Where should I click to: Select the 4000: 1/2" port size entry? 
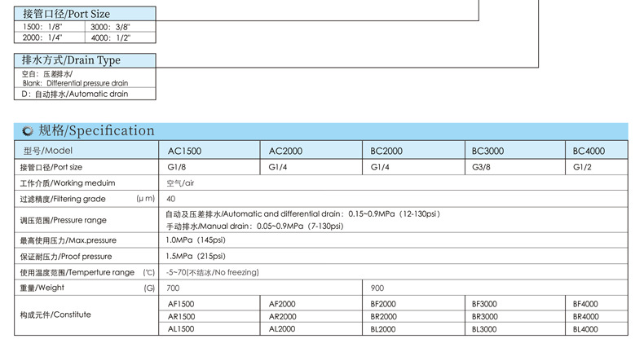pos(110,37)
